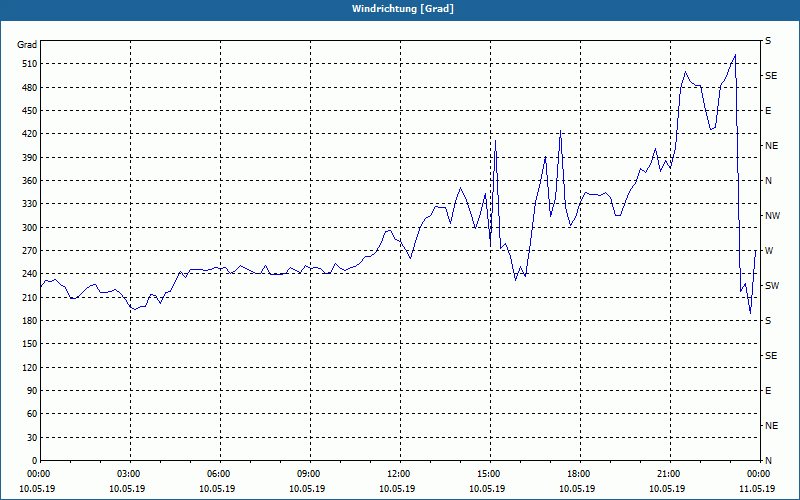Select the "NE" compass label level with 405
Screen dimensions: 800x500
coord(772,146)
